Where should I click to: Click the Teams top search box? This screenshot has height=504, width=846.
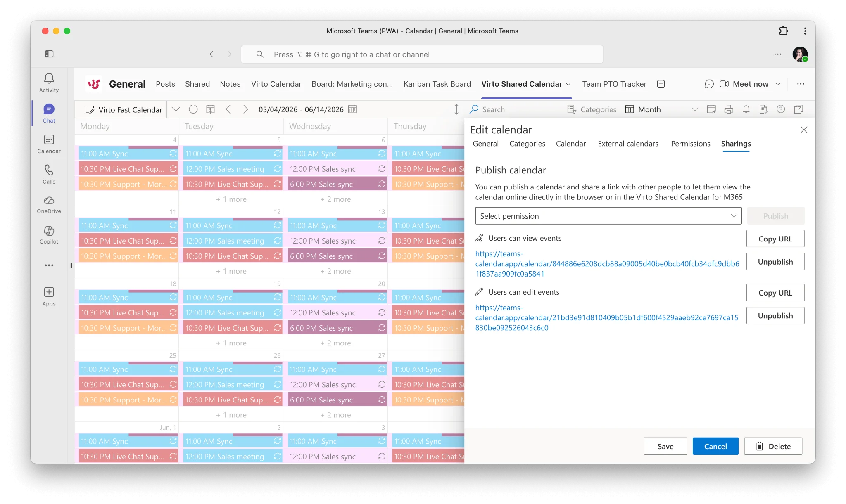422,54
